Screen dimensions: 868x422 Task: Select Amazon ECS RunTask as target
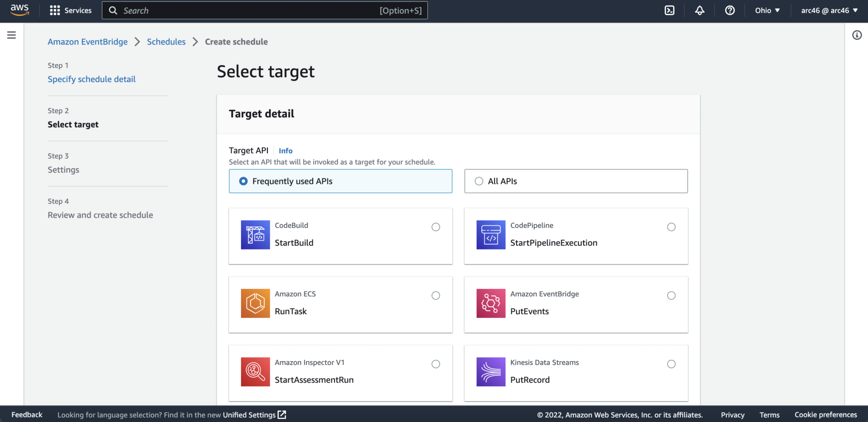436,295
